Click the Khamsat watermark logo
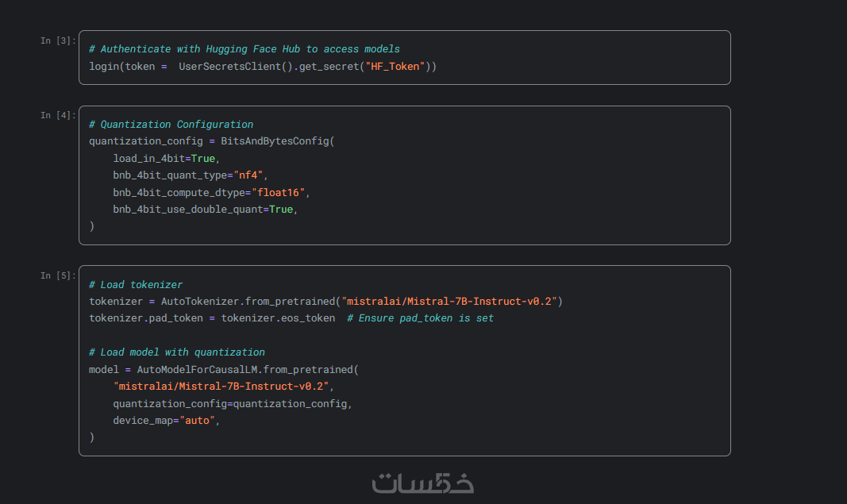Image resolution: width=847 pixels, height=504 pixels. pyautogui.click(x=422, y=483)
